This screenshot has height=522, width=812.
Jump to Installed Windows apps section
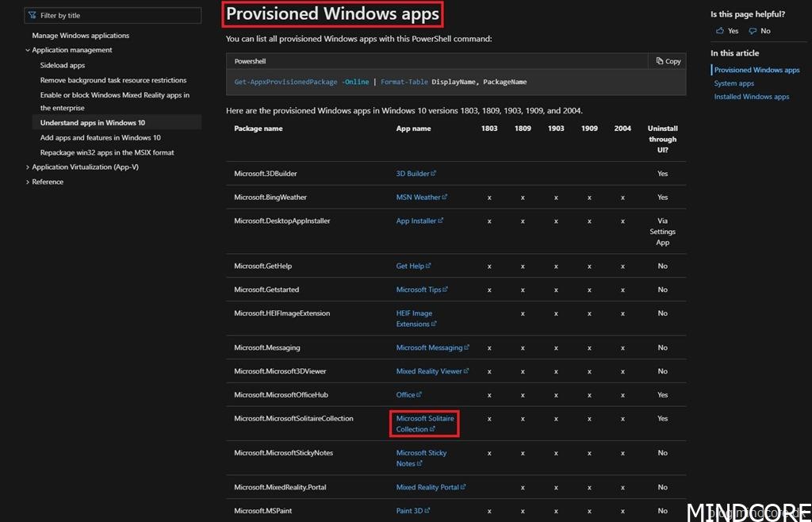[x=751, y=97]
